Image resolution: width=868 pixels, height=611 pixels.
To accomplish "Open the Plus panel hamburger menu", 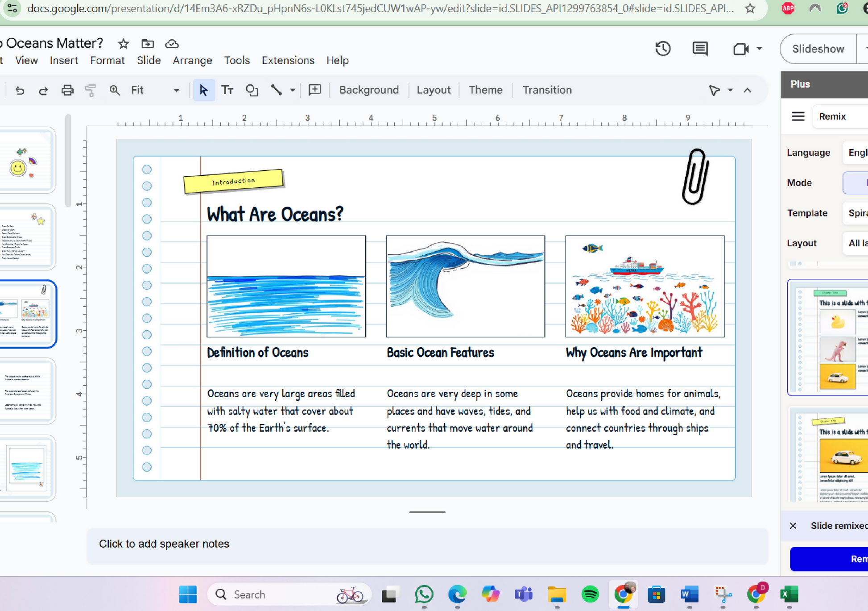I will pos(798,116).
